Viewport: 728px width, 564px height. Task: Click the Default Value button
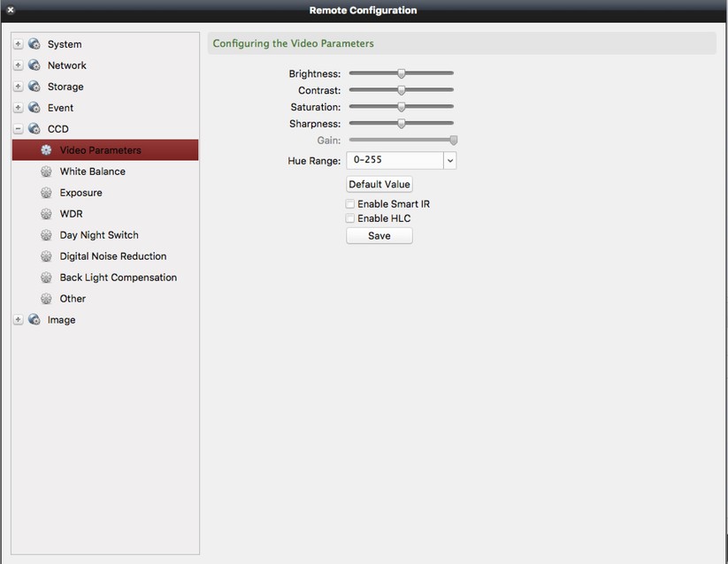(x=379, y=184)
